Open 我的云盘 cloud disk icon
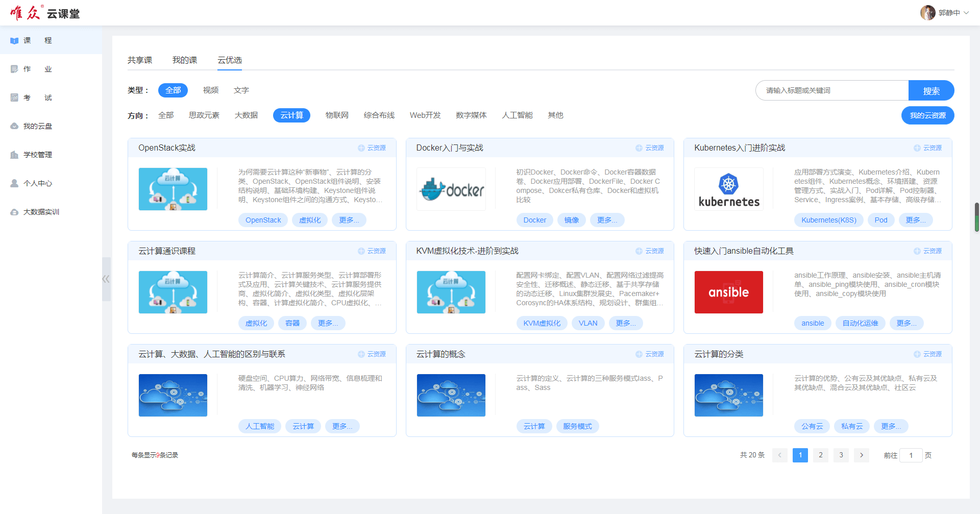Viewport: 980px width, 514px height. coord(14,126)
